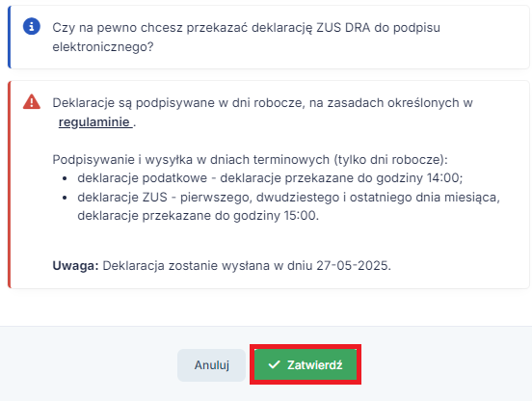Click the date 27-05-2025 text

coord(352,265)
